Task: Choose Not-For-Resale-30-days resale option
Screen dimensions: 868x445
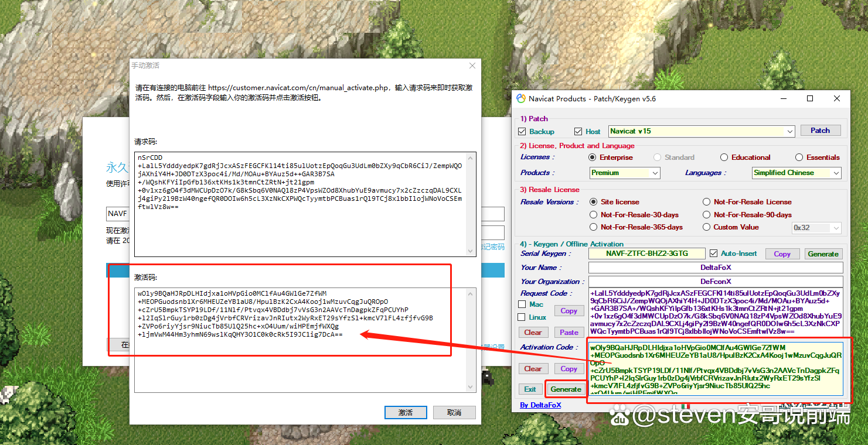Action: tap(594, 214)
